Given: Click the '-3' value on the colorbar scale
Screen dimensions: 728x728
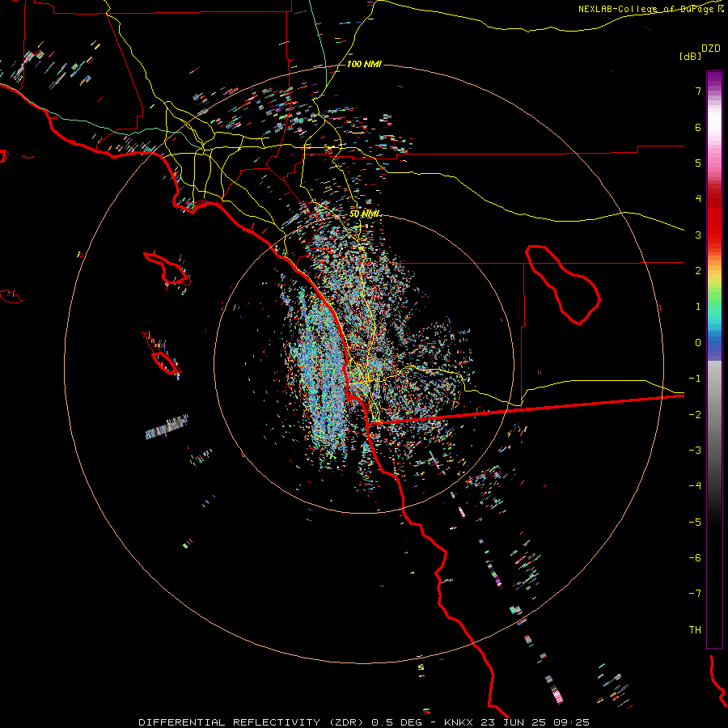Looking at the screenshot, I should [695, 451].
